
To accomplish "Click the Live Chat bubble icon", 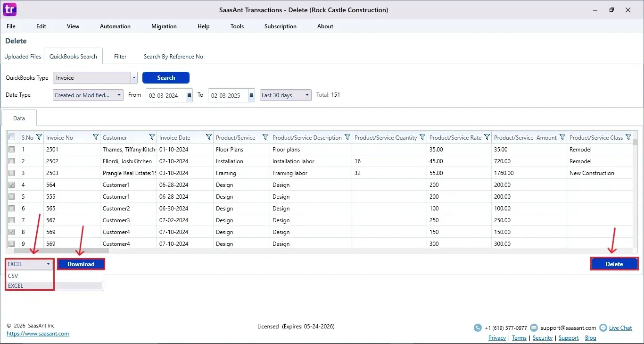I will [603, 328].
